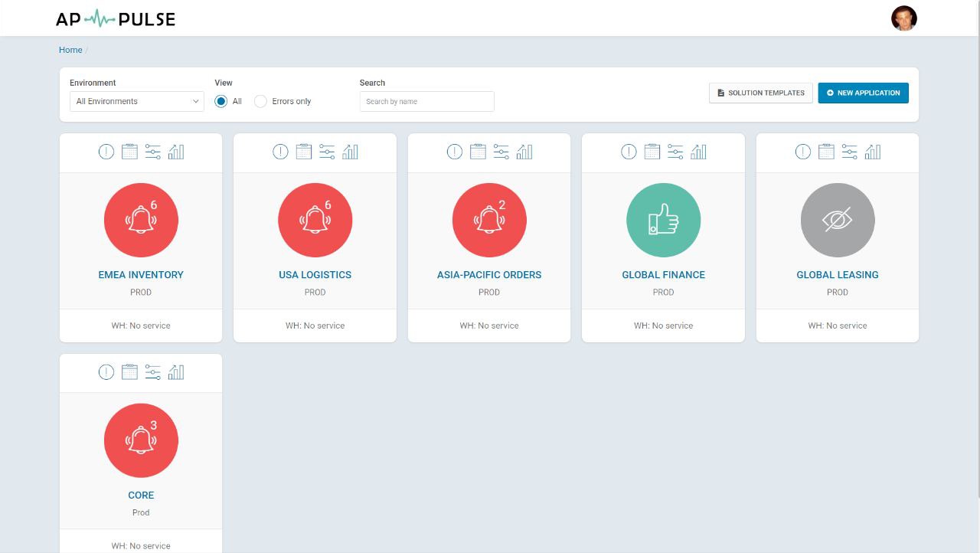Click the Home breadcrumb link

coord(70,50)
